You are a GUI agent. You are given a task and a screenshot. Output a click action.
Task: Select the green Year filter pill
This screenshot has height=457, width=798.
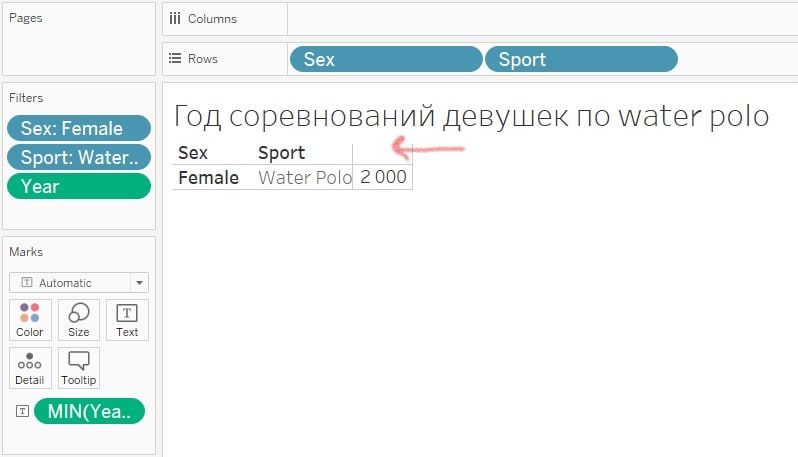pyautogui.click(x=79, y=186)
